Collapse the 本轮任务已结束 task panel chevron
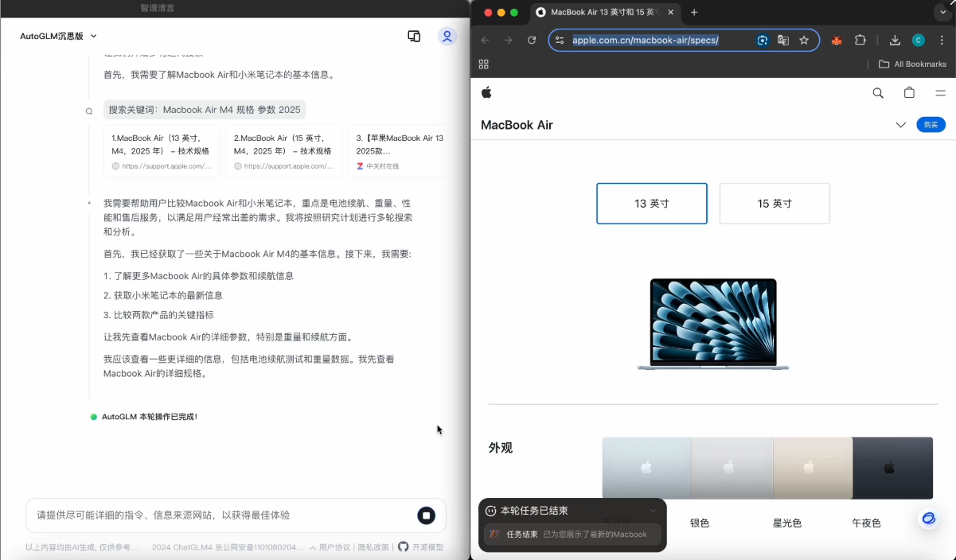The image size is (956, 560). pos(653,511)
